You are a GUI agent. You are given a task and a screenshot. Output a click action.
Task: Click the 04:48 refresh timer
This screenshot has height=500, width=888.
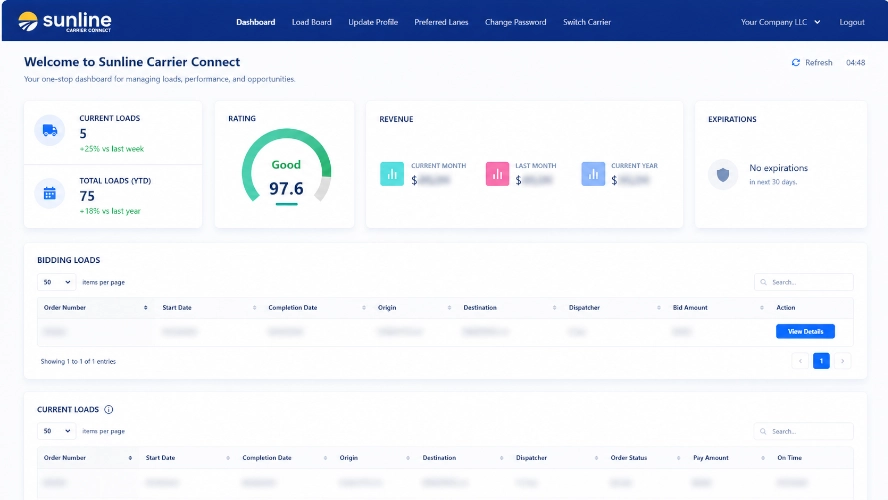point(855,62)
